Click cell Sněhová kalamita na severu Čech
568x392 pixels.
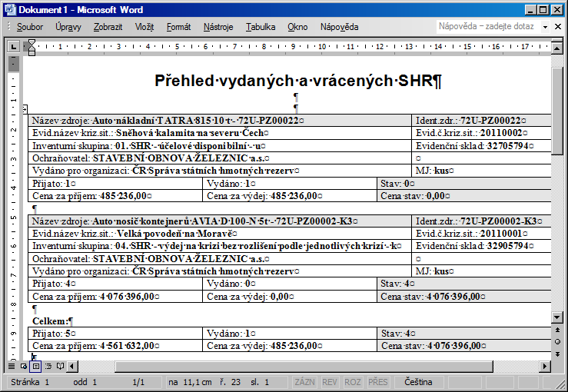click(x=220, y=133)
